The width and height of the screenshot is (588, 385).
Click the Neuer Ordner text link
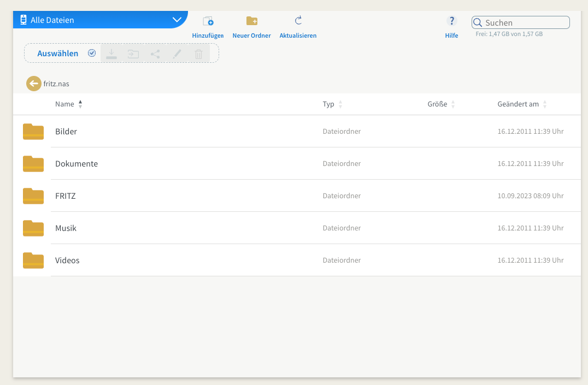251,35
